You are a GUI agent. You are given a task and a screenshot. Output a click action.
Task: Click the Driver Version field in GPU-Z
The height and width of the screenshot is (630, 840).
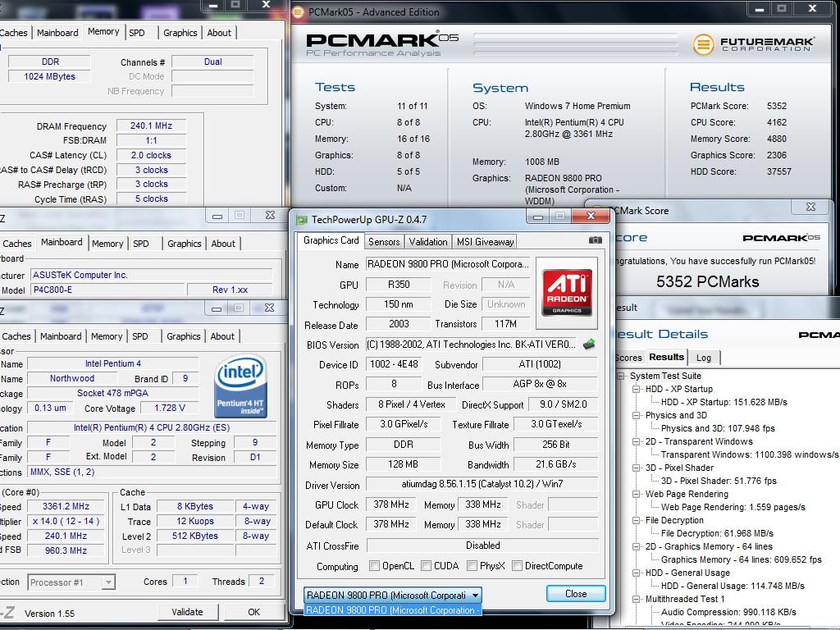click(x=482, y=484)
